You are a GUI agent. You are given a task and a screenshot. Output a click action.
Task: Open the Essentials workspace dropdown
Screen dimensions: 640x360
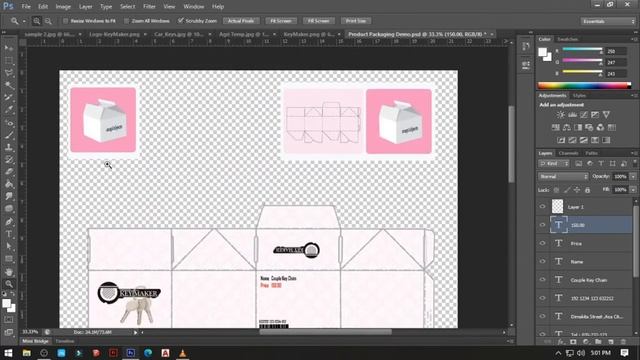[608, 21]
